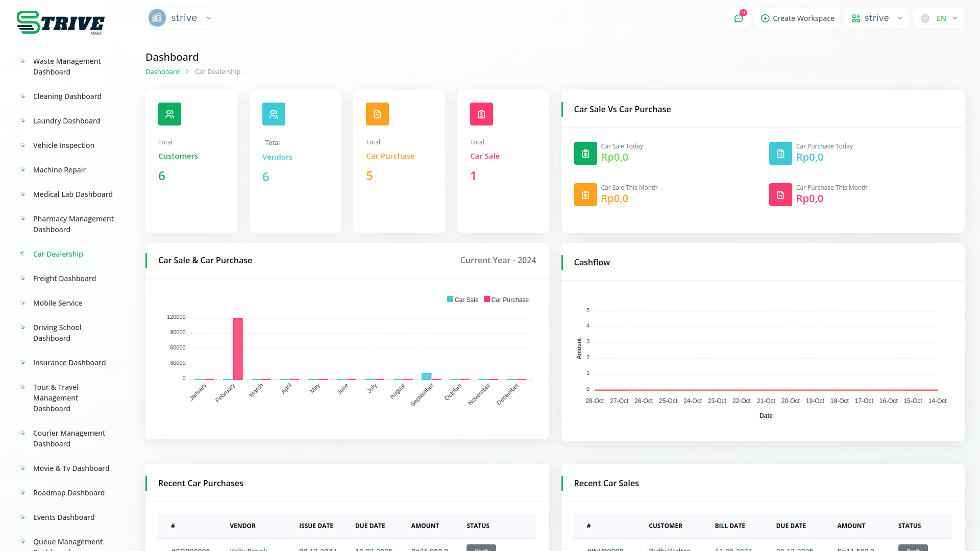The height and width of the screenshot is (551, 980).
Task: Click the Car Sale This Month icon
Action: (x=585, y=195)
